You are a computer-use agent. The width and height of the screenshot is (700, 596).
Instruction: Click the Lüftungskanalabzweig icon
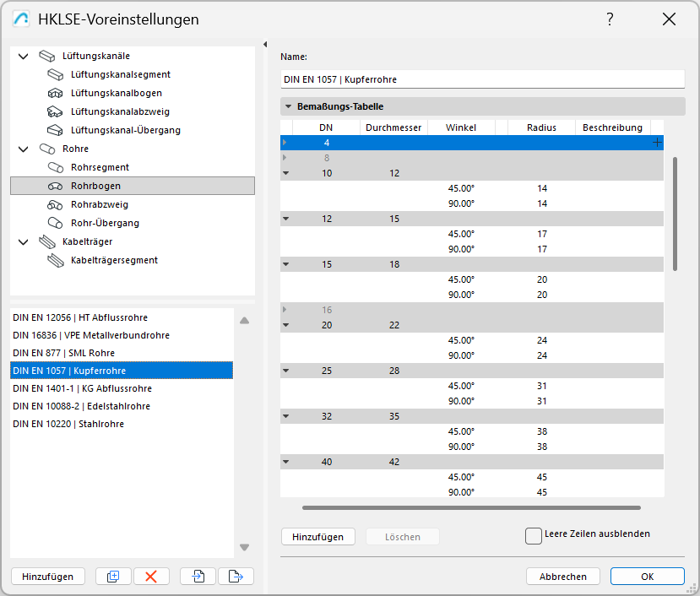pos(56,111)
